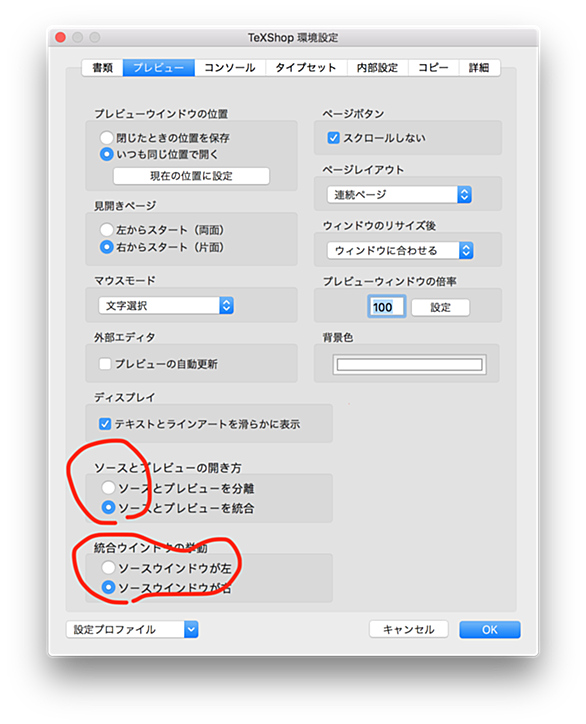Select ソースとプレビューを統合 radio button
Viewport: 586px width, 724px height.
(108, 507)
